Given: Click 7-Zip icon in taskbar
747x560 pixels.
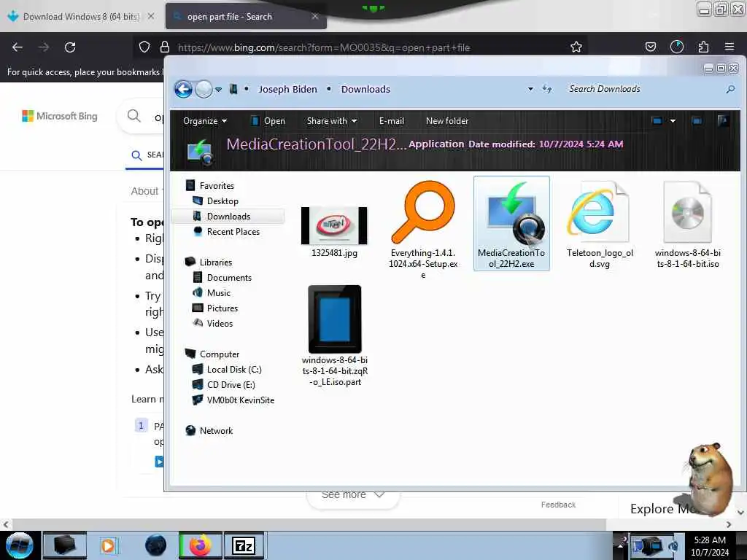Looking at the screenshot, I should pyautogui.click(x=244, y=545).
